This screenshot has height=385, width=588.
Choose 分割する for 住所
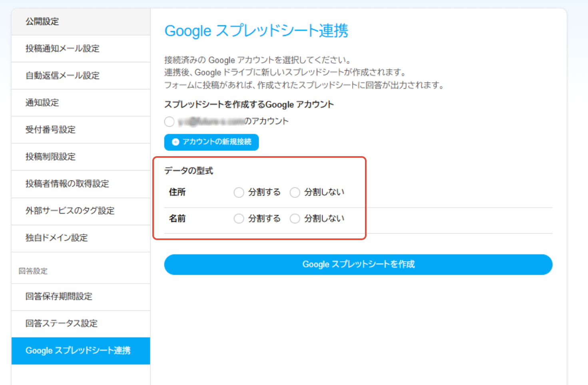pos(239,192)
